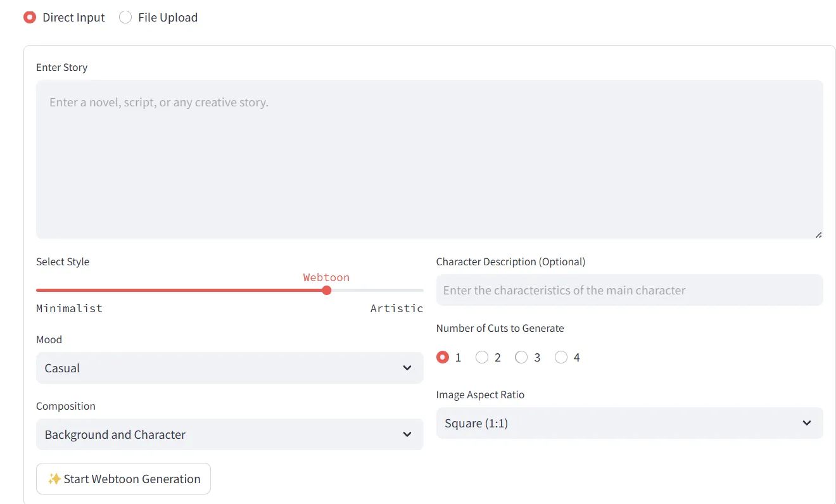Click the Artistic end of style slider
This screenshot has height=504, width=836.
point(421,290)
